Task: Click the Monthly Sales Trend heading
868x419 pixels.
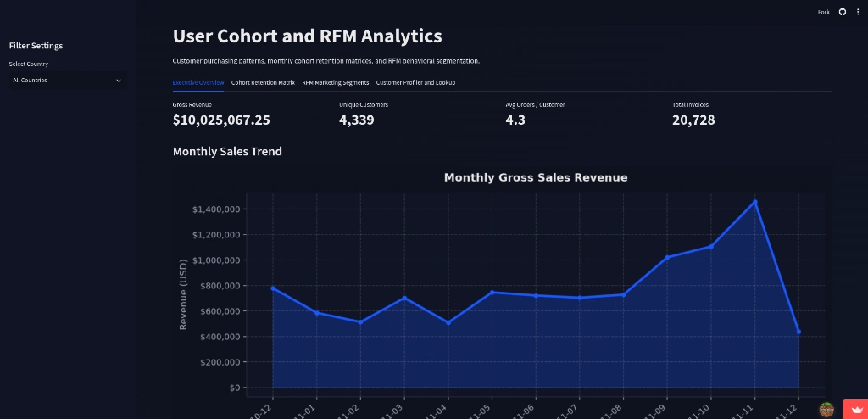Action: point(227,151)
